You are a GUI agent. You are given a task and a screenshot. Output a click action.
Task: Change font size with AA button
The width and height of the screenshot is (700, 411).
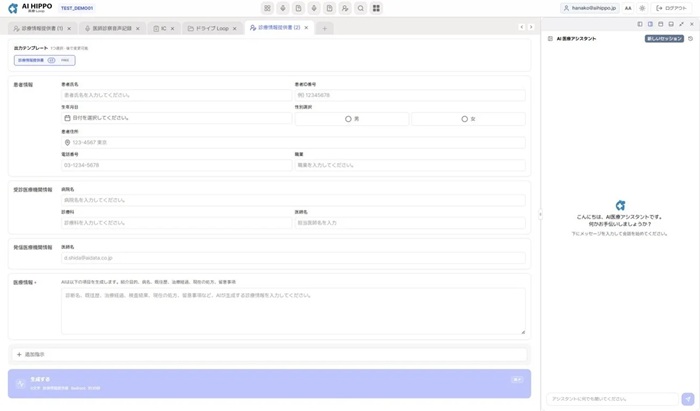(x=628, y=8)
